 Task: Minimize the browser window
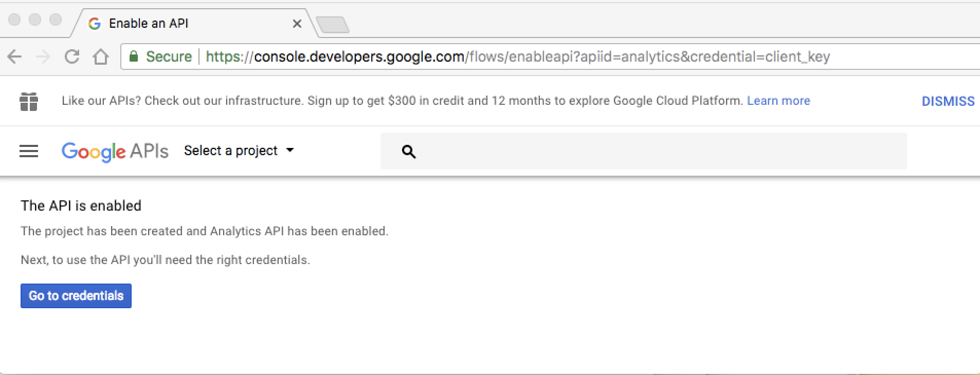[35, 20]
